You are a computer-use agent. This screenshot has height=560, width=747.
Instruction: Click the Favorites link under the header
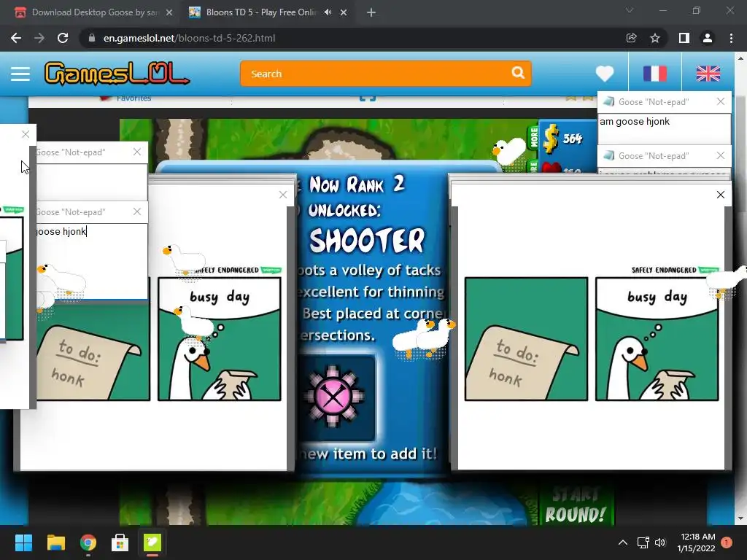coord(133,98)
